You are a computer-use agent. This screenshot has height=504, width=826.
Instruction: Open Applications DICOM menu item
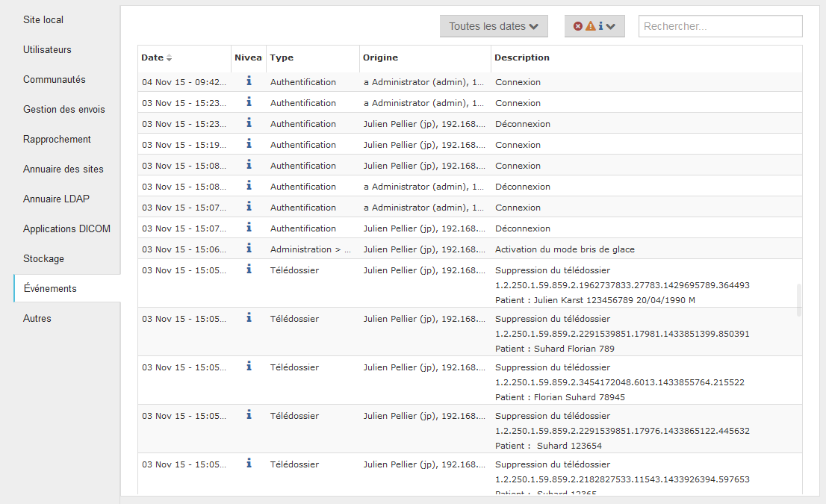(x=67, y=228)
